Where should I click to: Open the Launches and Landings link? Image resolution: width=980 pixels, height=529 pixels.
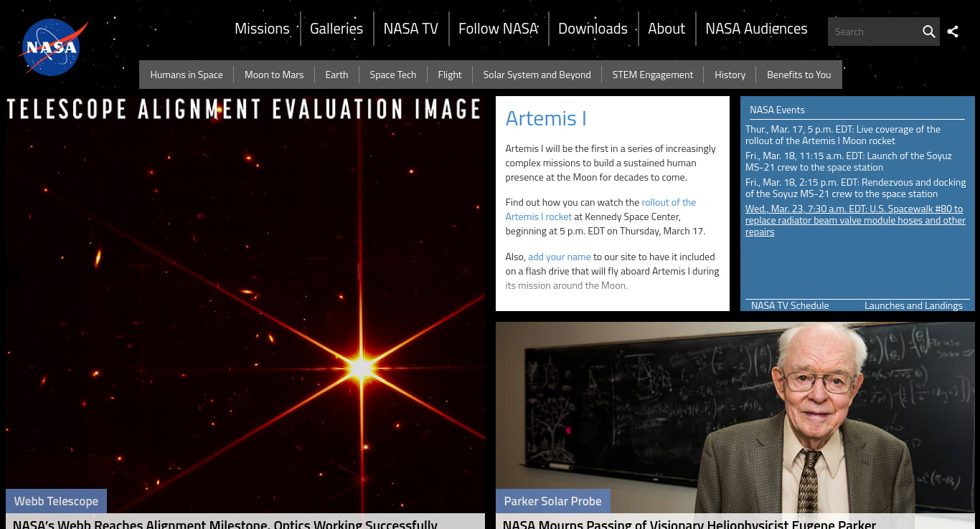tap(913, 305)
